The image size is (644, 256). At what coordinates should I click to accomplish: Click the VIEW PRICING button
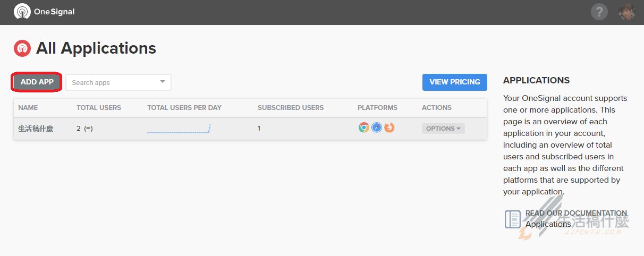[x=454, y=82]
